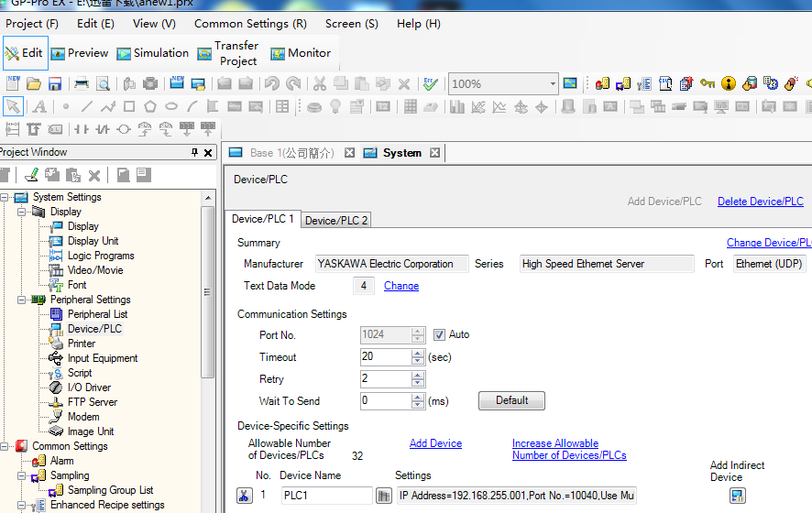This screenshot has height=513, width=812.
Task: Click the Delete Device/PLC link
Action: pyautogui.click(x=760, y=202)
